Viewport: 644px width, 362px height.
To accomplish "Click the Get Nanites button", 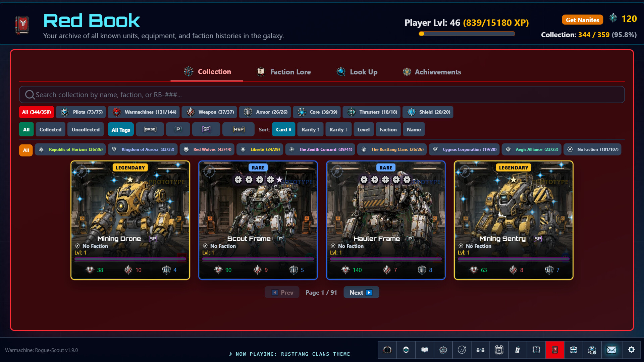I will click(x=582, y=20).
